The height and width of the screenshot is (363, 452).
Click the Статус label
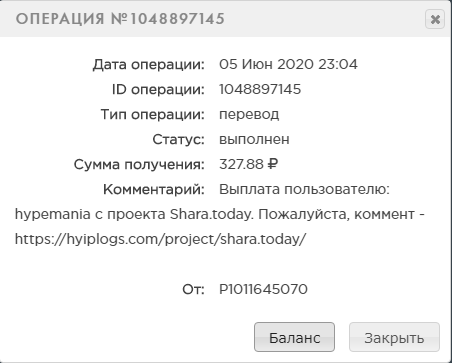click(x=178, y=140)
